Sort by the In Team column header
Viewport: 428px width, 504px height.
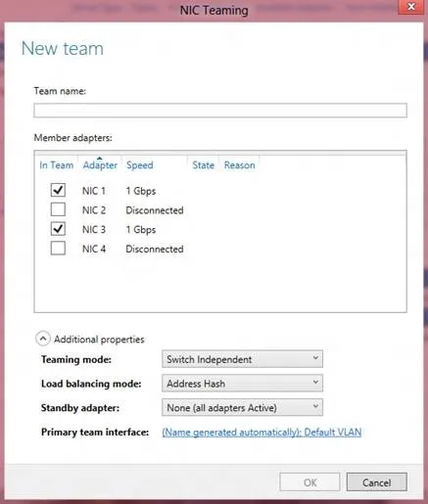[57, 165]
